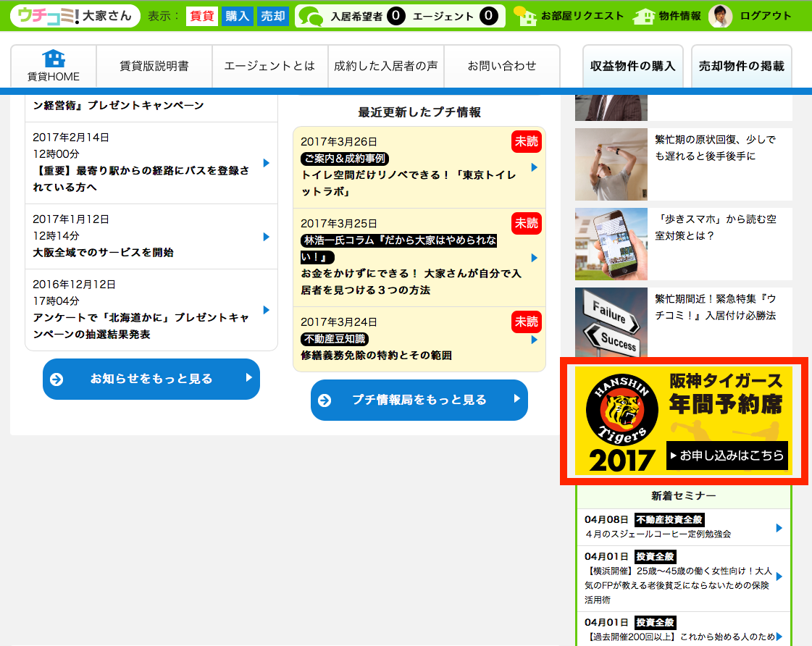Open 「歩きスマホ」から読む空室対策 link
The height and width of the screenshot is (646, 812).
click(x=715, y=227)
